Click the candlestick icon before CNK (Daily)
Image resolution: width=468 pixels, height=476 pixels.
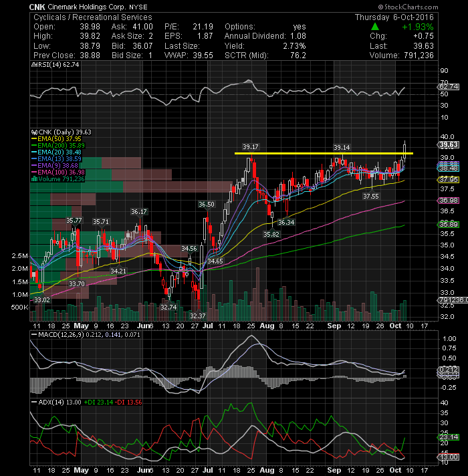(34, 132)
